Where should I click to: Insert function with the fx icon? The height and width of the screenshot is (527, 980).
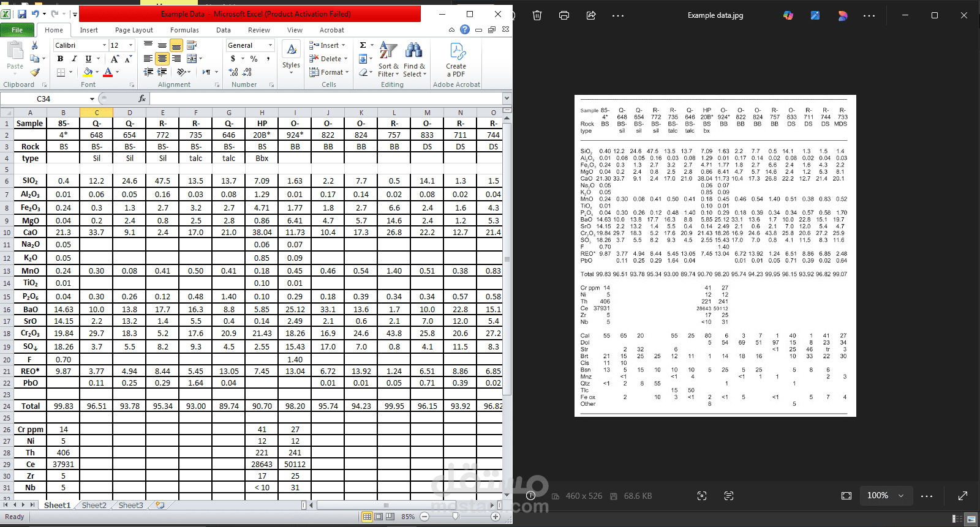pyautogui.click(x=142, y=99)
